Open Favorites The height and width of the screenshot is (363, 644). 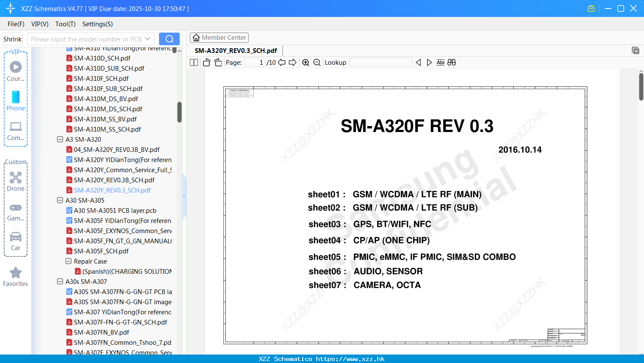point(16,277)
